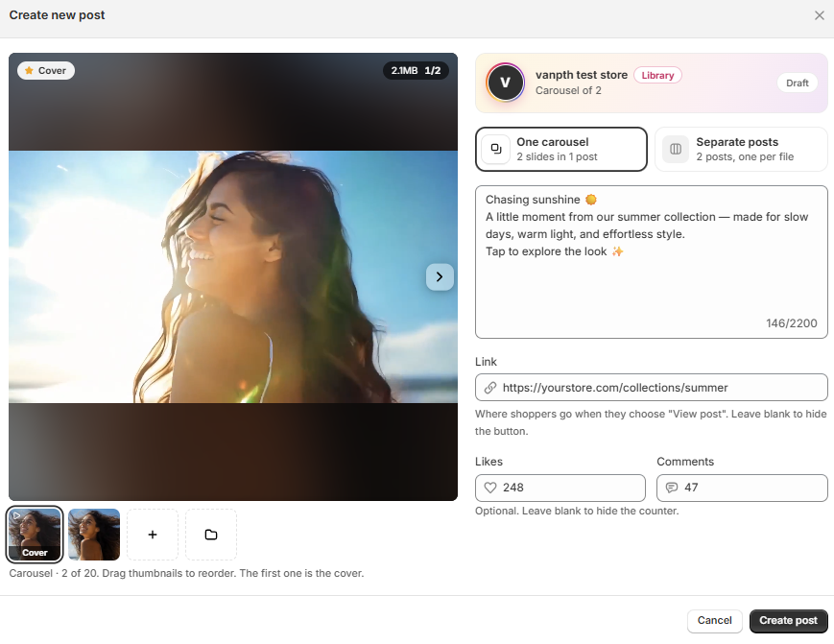Viewport: 834px width, 644px height.
Task: Click the 2.1MB 1/2 slide counter badge
Action: coord(416,71)
